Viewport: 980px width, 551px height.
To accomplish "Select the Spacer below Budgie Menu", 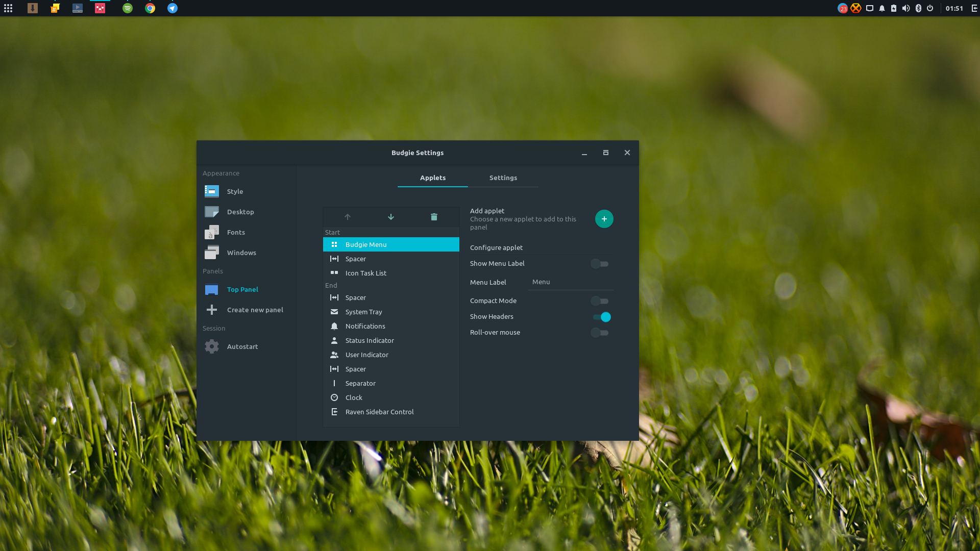I will (391, 259).
